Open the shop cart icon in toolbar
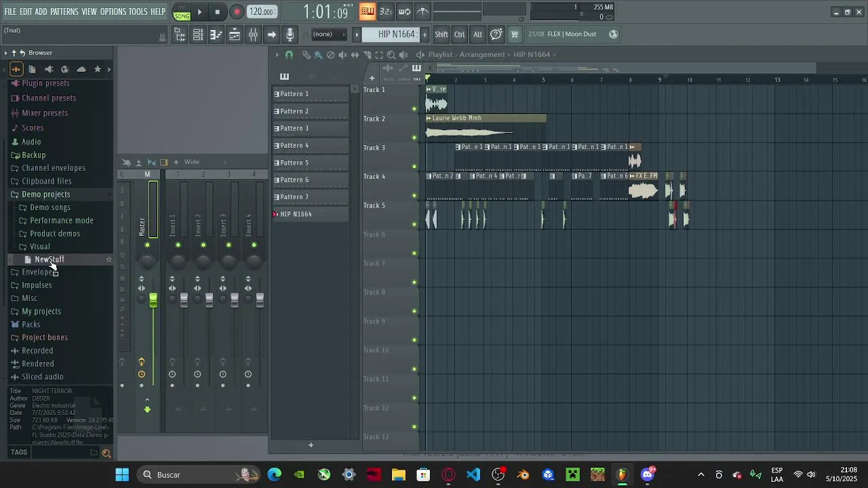This screenshot has height=488, width=868. click(x=515, y=35)
